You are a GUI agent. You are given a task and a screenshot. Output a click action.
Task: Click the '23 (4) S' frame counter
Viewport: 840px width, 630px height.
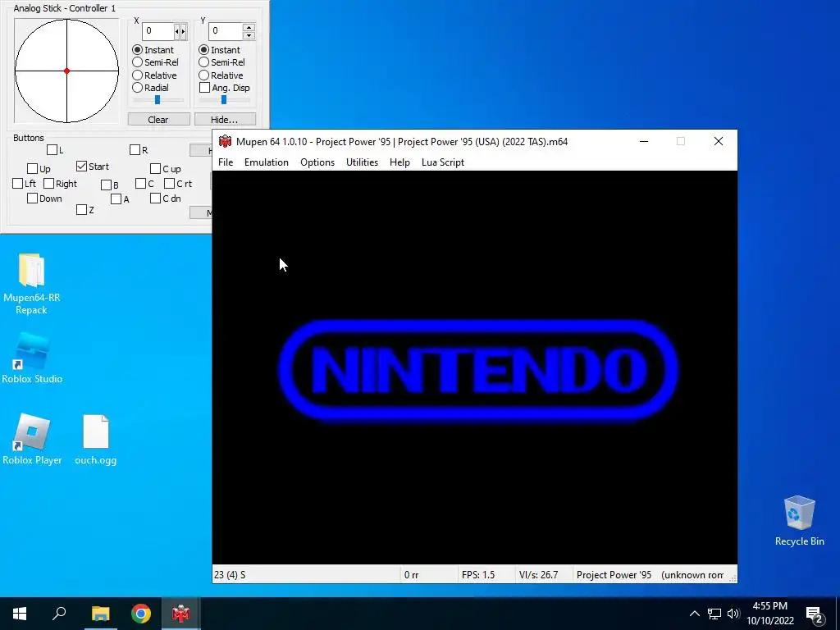[x=230, y=575]
